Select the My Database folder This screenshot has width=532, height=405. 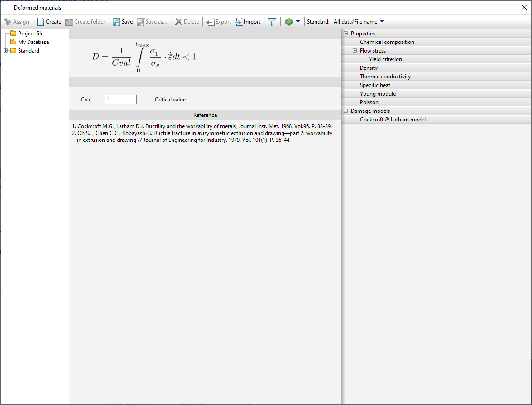(x=33, y=42)
